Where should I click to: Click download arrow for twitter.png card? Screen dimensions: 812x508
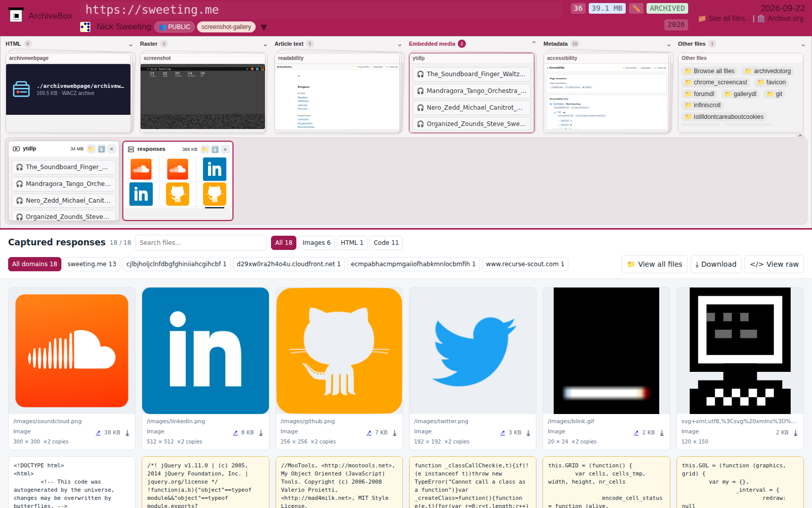(x=528, y=433)
